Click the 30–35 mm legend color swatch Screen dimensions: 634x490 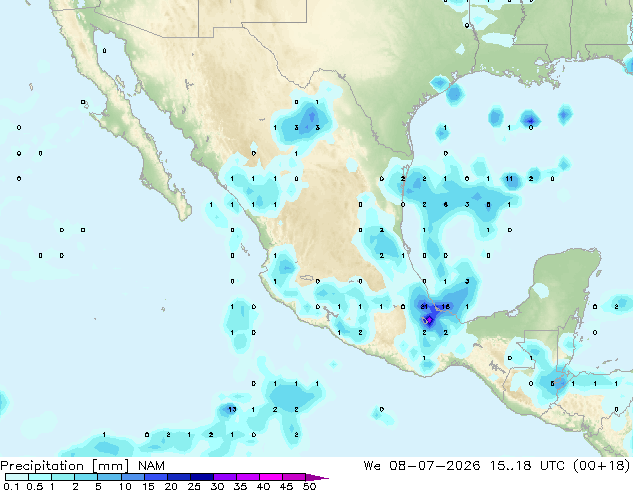pyautogui.click(x=224, y=477)
